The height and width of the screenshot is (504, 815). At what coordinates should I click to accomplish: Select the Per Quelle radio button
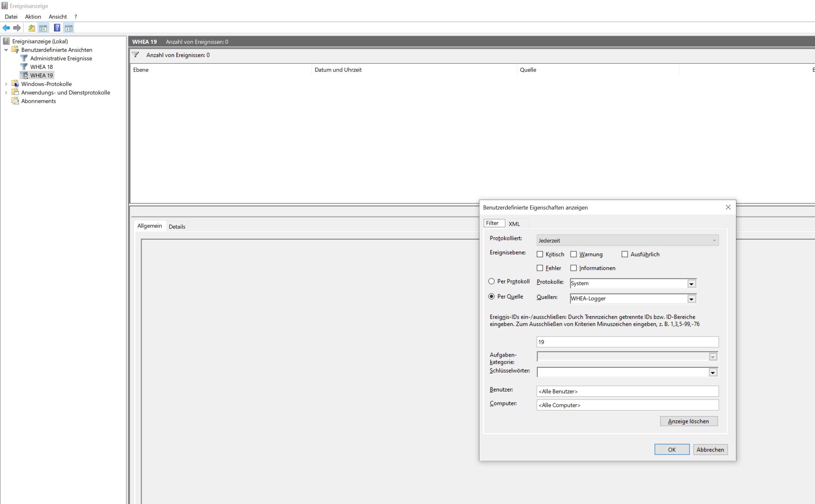[491, 296]
